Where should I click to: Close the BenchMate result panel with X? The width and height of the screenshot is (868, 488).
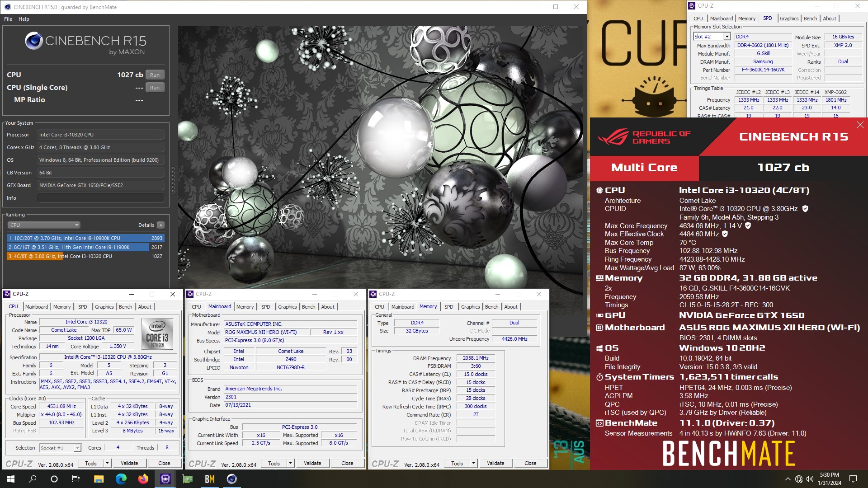coord(860,125)
